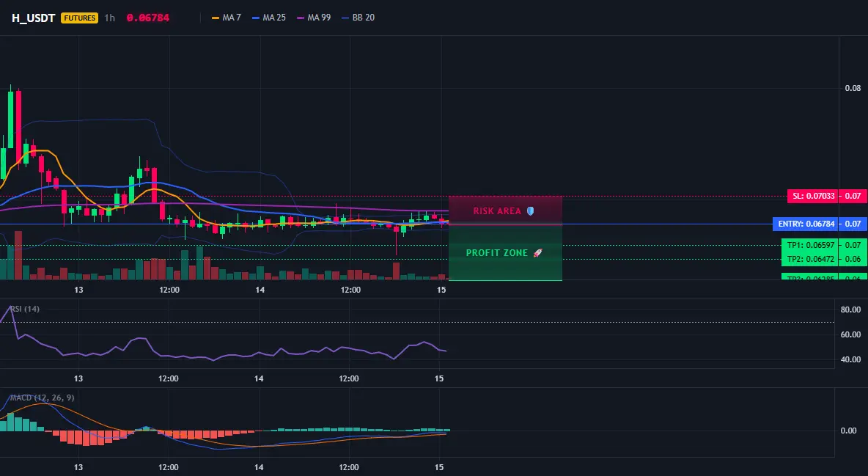Click the FUTURES badge
This screenshot has height=476, width=868.
[x=80, y=18]
